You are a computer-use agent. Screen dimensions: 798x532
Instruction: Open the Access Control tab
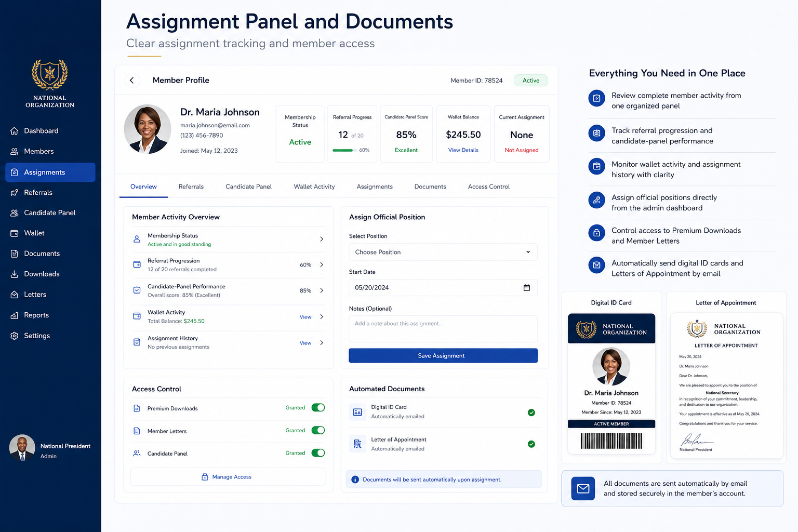[489, 187]
